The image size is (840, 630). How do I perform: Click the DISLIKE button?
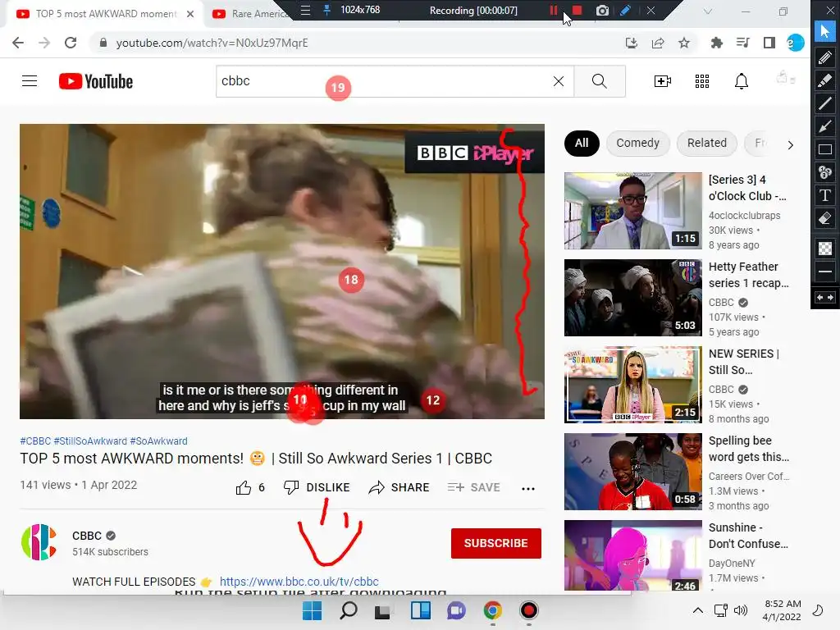pyautogui.click(x=317, y=487)
